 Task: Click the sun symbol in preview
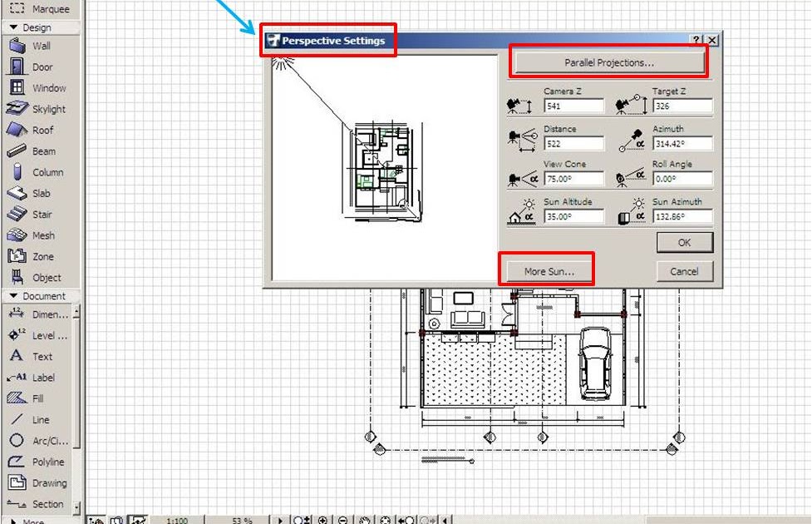(282, 63)
